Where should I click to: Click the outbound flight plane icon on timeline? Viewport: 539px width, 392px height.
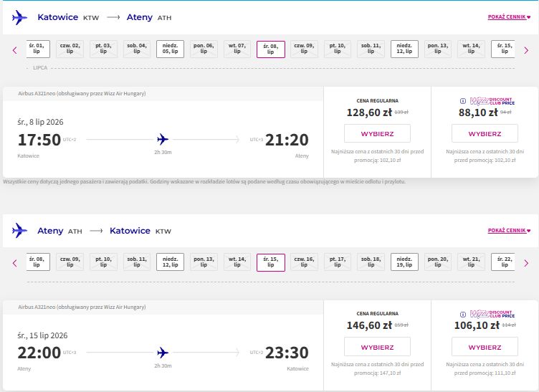pyautogui.click(x=163, y=139)
